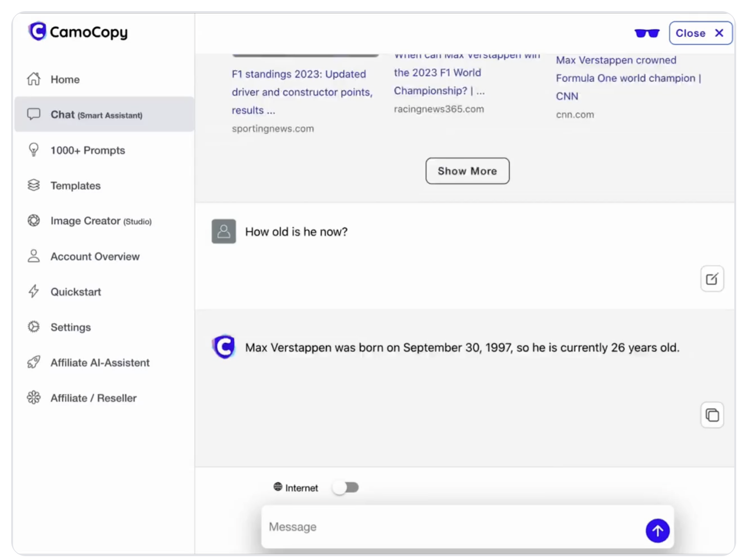Click the lightbulb icon for prompts

pyautogui.click(x=33, y=150)
